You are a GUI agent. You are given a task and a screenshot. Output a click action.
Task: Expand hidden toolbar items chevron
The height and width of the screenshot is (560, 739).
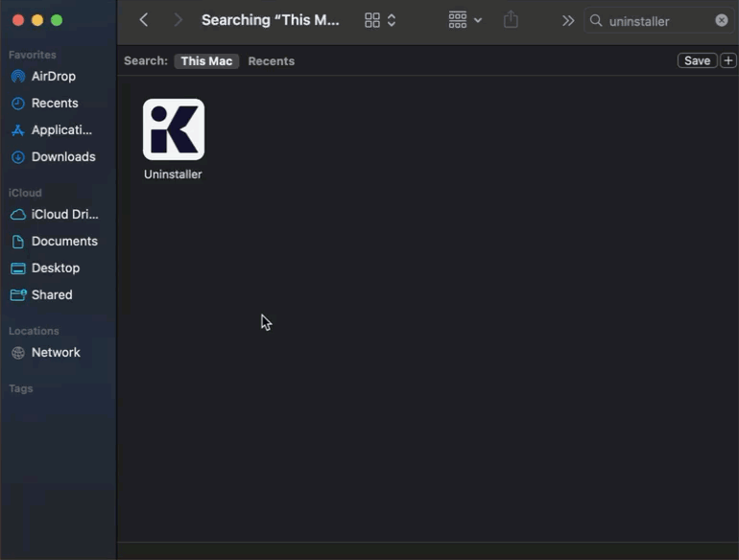click(567, 20)
